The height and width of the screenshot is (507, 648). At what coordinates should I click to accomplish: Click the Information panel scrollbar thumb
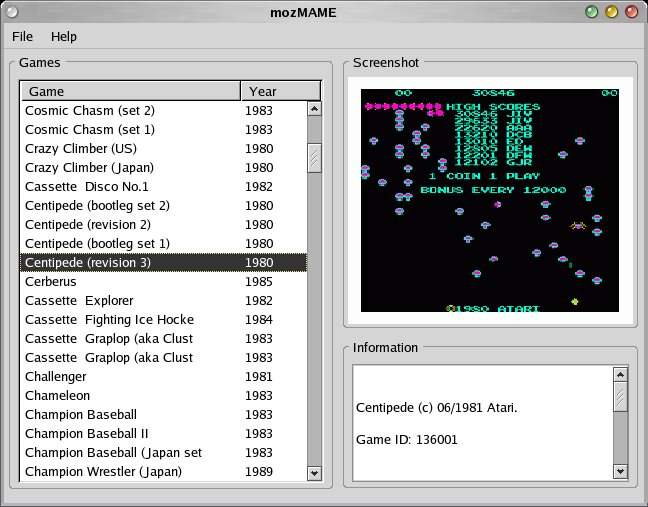coord(620,397)
